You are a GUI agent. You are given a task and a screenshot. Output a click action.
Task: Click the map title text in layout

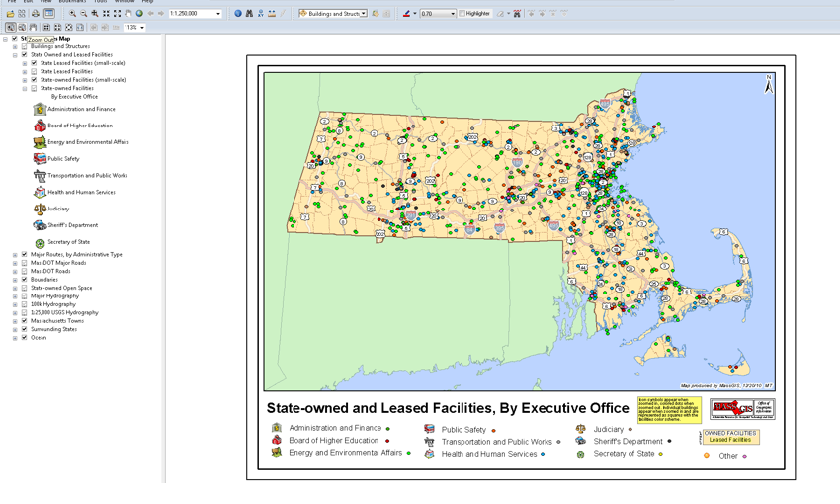(x=447, y=408)
